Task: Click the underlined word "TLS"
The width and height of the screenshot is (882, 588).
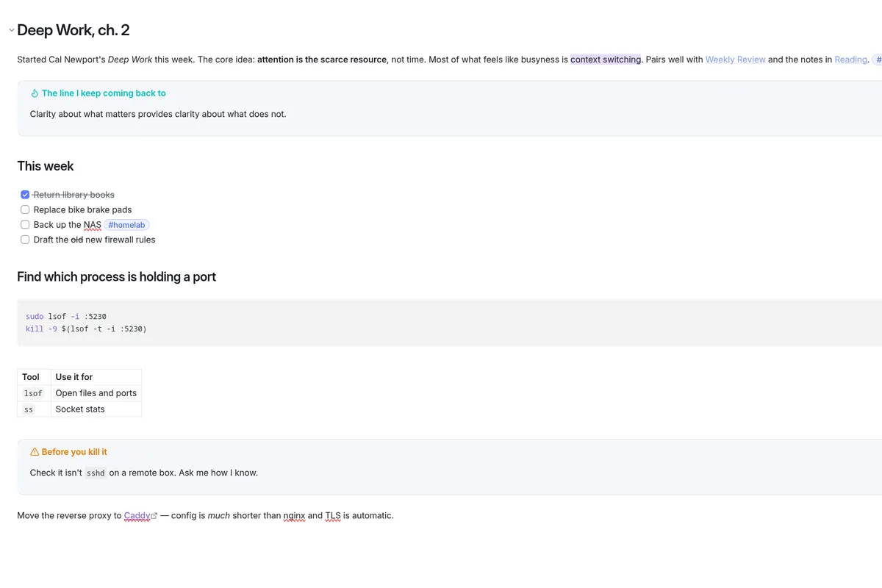Action: click(x=333, y=516)
